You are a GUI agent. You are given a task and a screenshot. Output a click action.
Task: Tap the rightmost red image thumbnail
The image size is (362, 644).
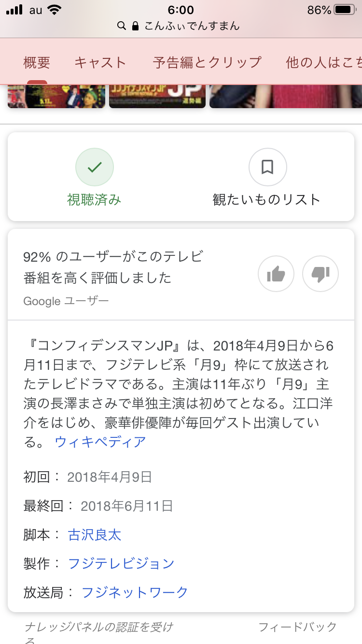click(x=286, y=97)
